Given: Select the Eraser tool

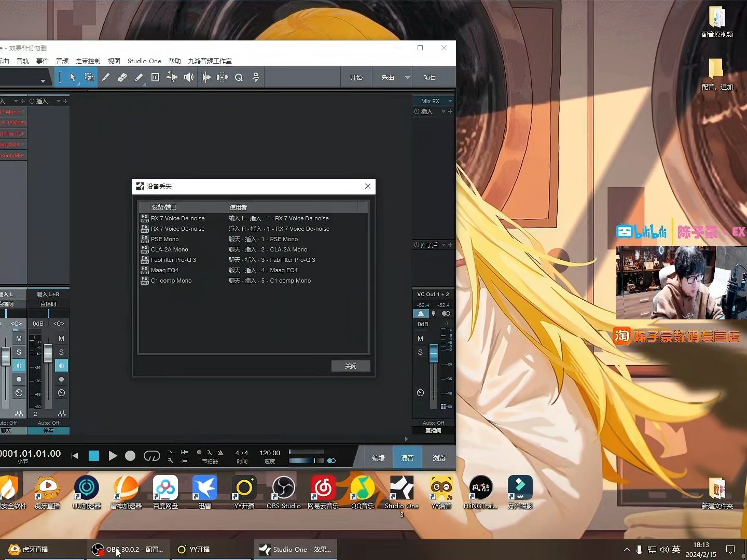Looking at the screenshot, I should [x=122, y=77].
